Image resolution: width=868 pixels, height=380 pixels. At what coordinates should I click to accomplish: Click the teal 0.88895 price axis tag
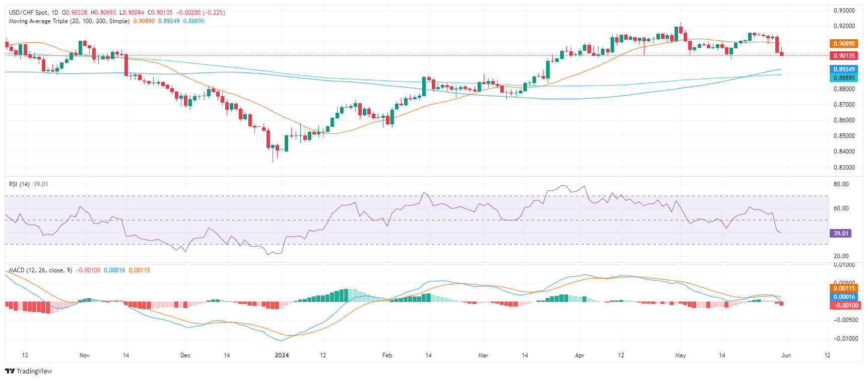(843, 78)
